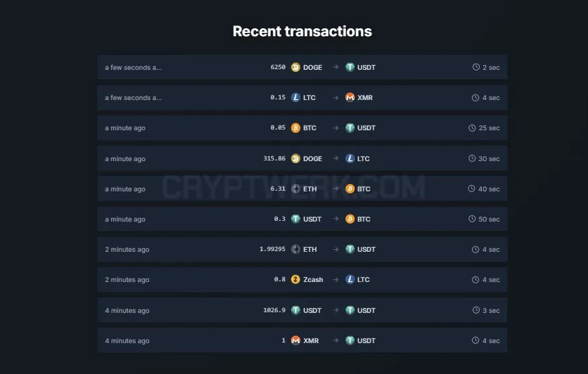Click the clock icon beside 50 sec
588x374 pixels.
coord(472,219)
